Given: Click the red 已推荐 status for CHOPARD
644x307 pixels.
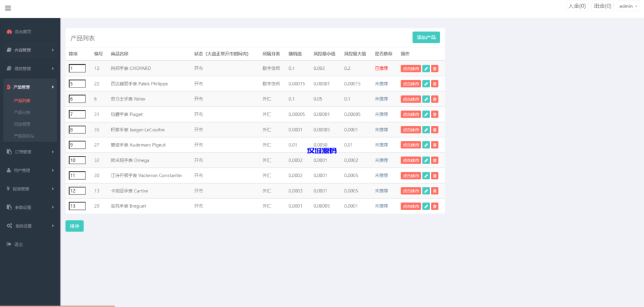Looking at the screenshot, I should pyautogui.click(x=382, y=68).
